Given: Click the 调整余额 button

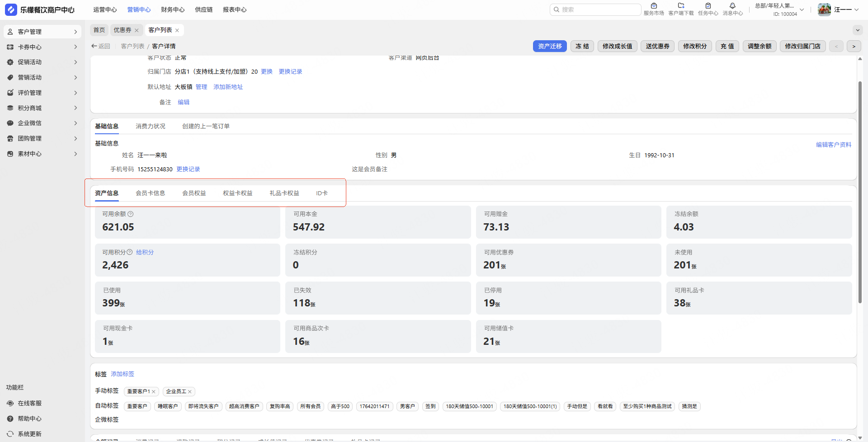Looking at the screenshot, I should click(x=759, y=46).
